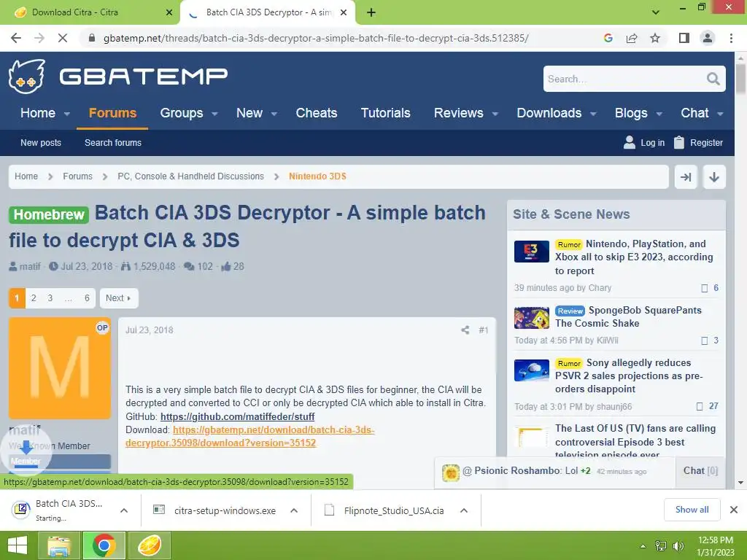Click the SpongeBob review thumbnail
This screenshot has height=560, width=747.
(x=532, y=318)
